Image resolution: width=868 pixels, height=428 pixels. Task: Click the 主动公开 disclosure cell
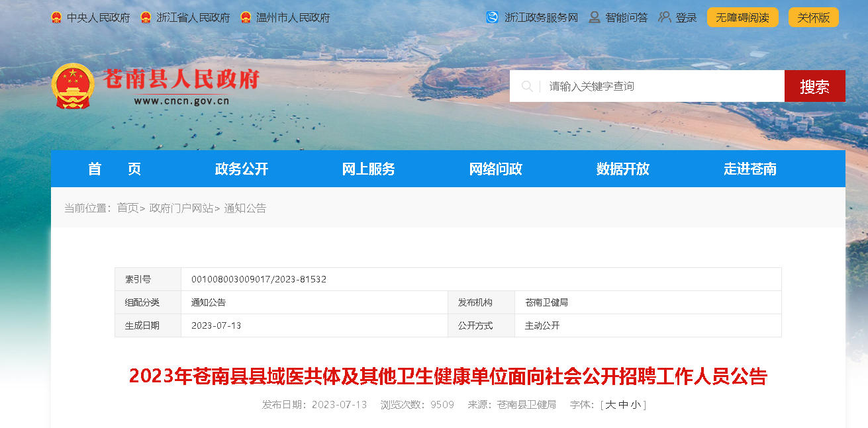click(x=648, y=325)
